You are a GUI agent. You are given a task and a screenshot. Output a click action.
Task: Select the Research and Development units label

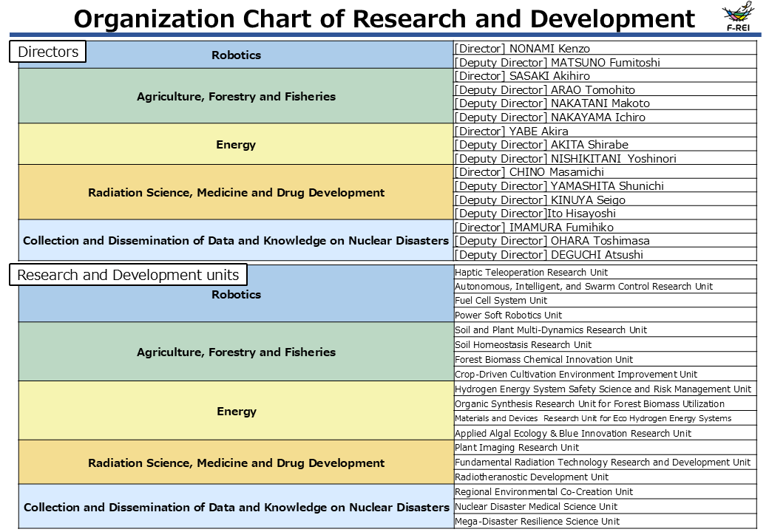coord(129,275)
